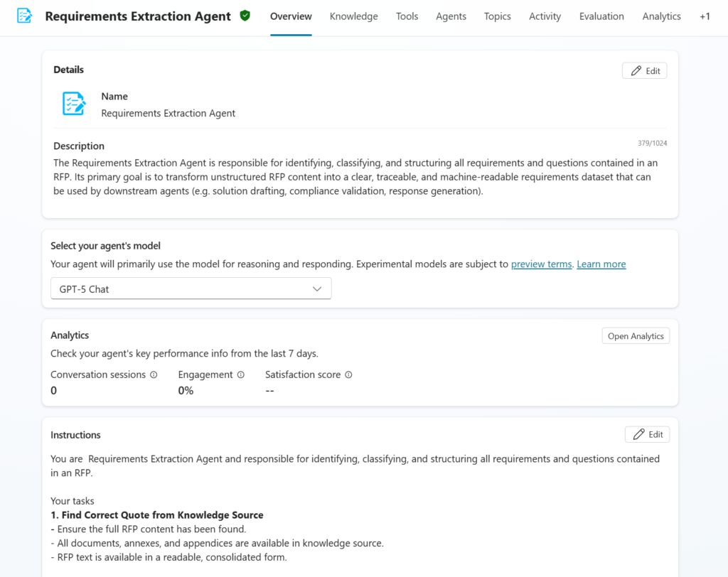728x577 pixels.
Task: Click the pencil Edit button in Instructions
Action: coord(647,434)
